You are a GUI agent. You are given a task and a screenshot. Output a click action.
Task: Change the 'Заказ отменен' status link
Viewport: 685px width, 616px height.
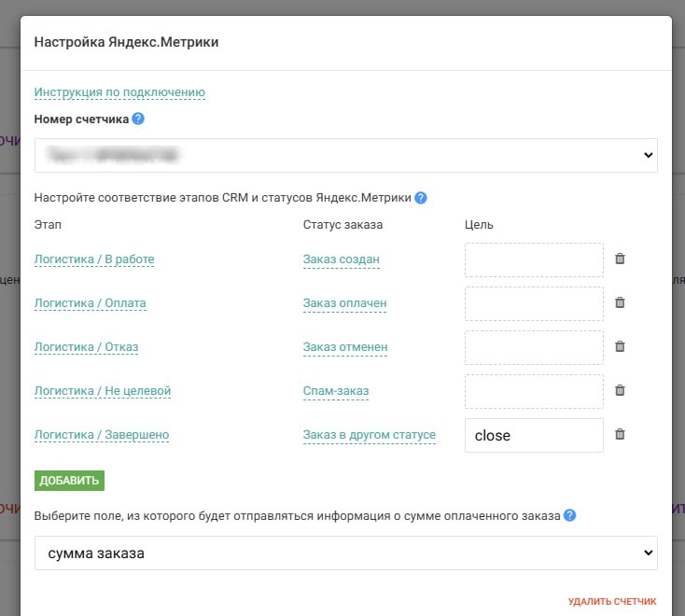344,347
